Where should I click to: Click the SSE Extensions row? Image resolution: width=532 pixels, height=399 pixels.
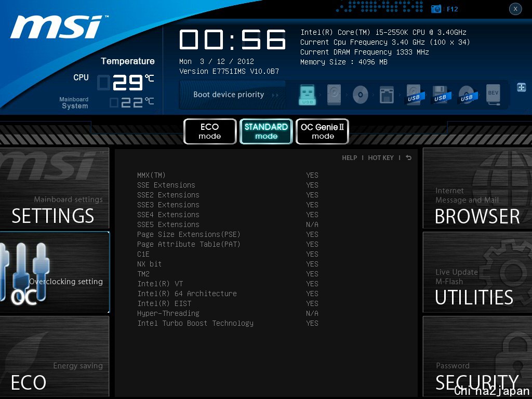click(x=228, y=185)
